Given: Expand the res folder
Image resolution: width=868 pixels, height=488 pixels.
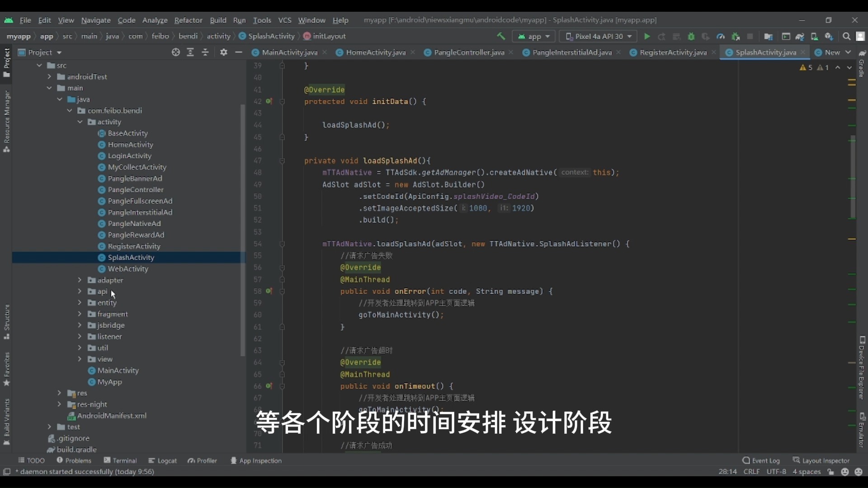Looking at the screenshot, I should coord(59,393).
